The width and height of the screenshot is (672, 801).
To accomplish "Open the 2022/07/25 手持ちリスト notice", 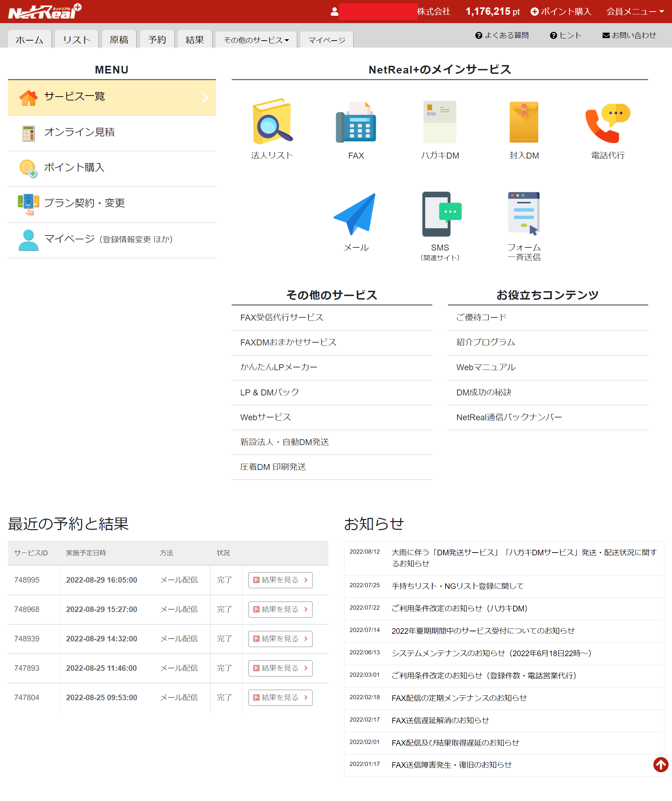I will coord(457,586).
